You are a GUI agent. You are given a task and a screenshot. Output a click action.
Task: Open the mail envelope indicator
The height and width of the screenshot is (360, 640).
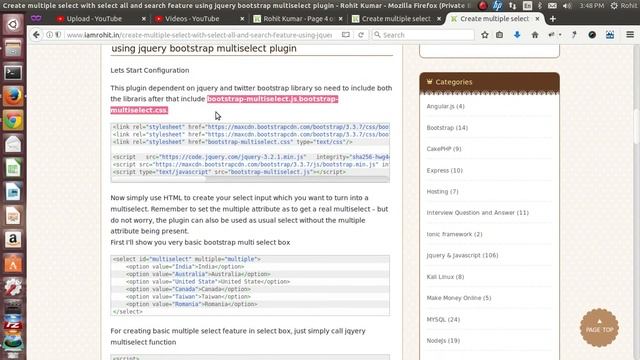pyautogui.click(x=552, y=6)
